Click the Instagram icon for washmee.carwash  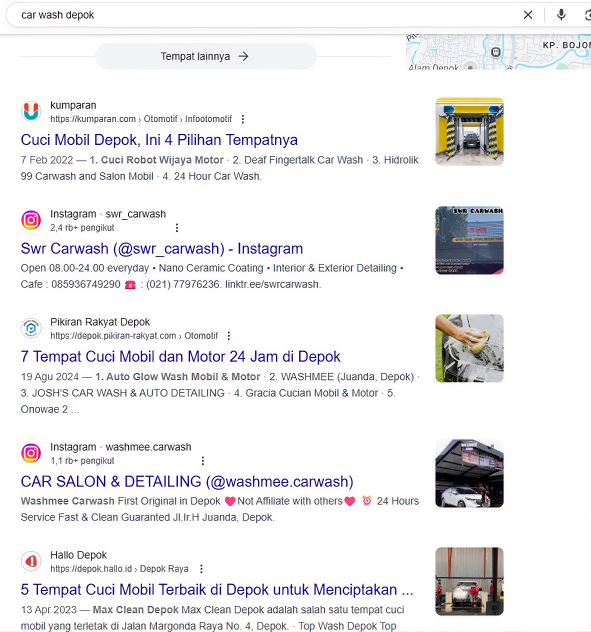(x=31, y=453)
